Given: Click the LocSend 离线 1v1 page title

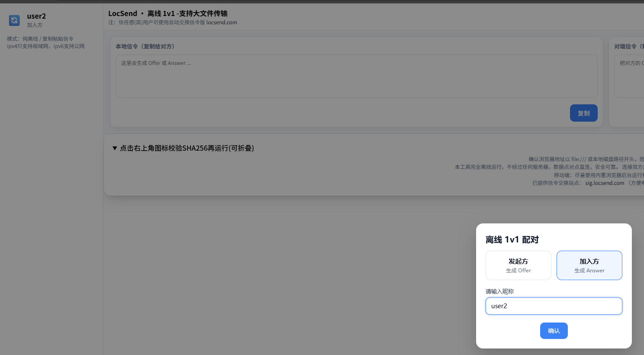Looking at the screenshot, I should [x=167, y=13].
